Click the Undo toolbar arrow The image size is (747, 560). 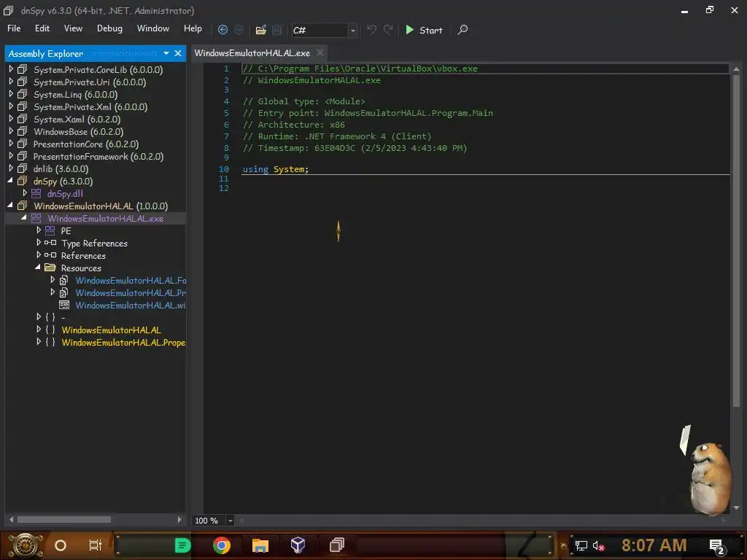coord(371,29)
